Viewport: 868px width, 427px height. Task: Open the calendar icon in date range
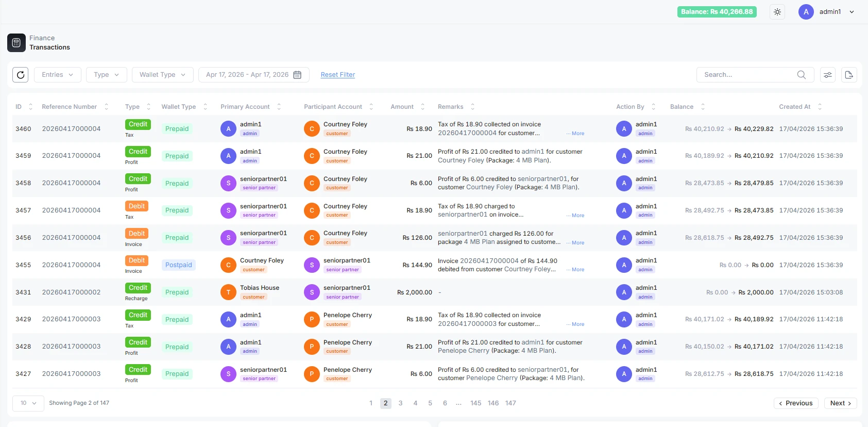pyautogui.click(x=297, y=75)
